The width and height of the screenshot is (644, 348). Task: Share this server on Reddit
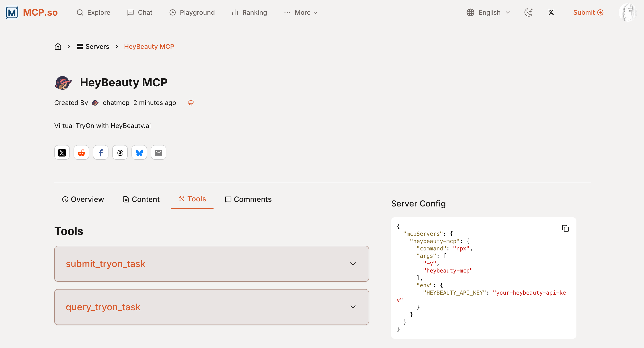pyautogui.click(x=81, y=152)
